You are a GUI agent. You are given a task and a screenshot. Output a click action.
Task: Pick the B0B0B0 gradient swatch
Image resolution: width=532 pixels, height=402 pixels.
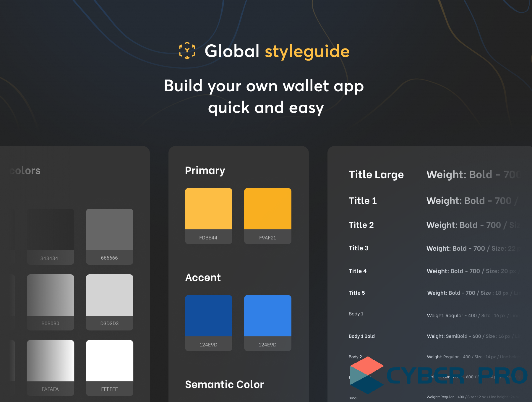tap(50, 295)
